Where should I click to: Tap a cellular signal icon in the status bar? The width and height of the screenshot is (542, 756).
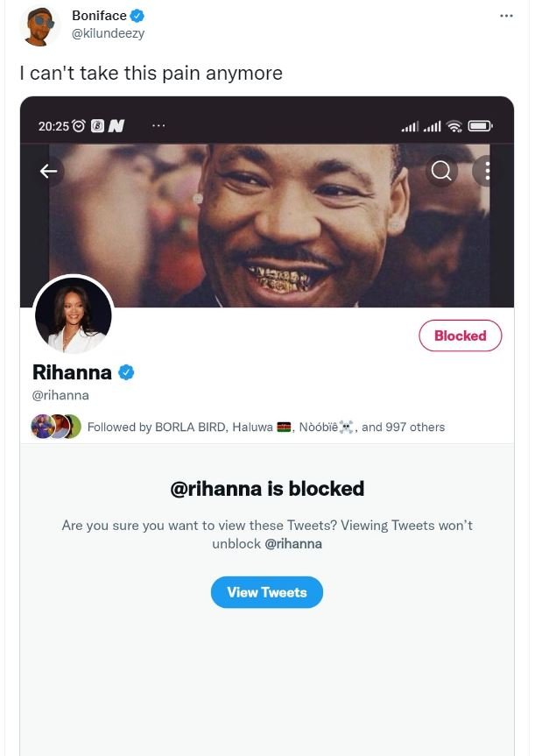[x=413, y=126]
